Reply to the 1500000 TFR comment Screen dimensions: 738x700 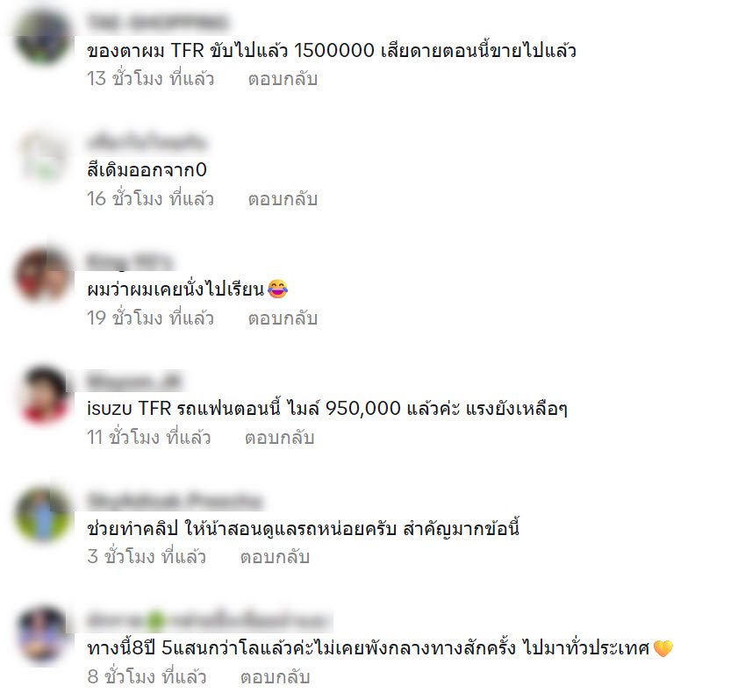tap(283, 79)
